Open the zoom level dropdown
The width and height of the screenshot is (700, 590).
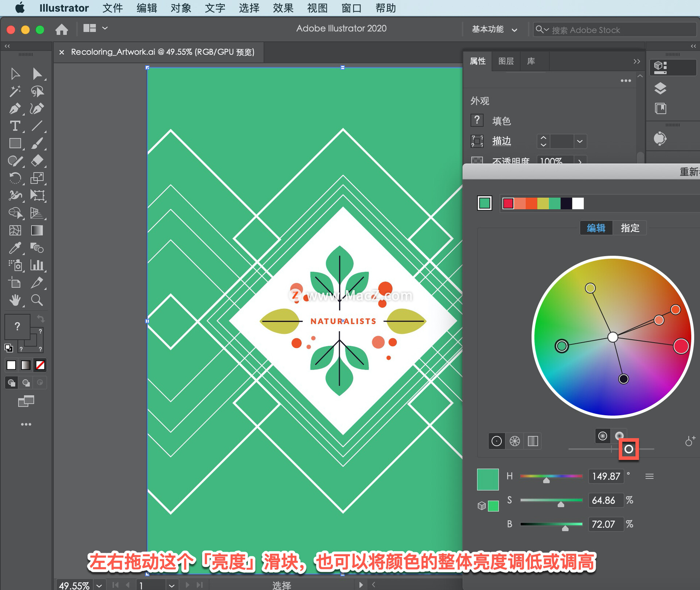click(99, 585)
